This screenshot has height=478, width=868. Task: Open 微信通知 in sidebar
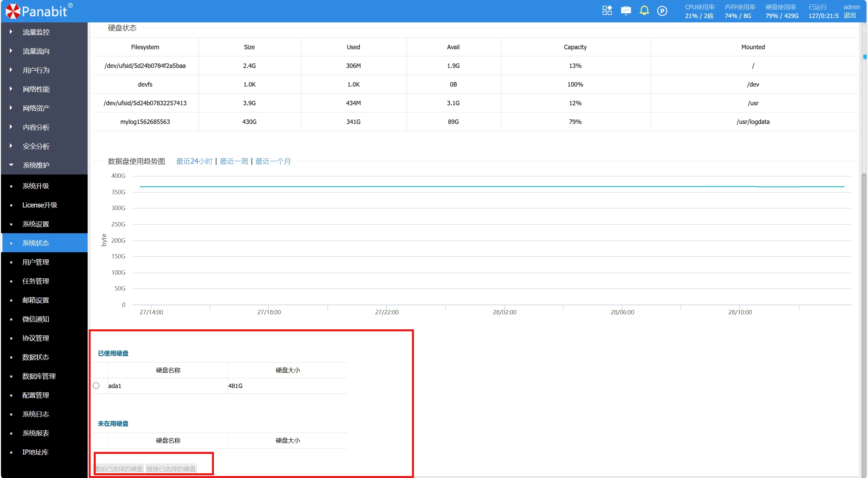click(x=44, y=319)
